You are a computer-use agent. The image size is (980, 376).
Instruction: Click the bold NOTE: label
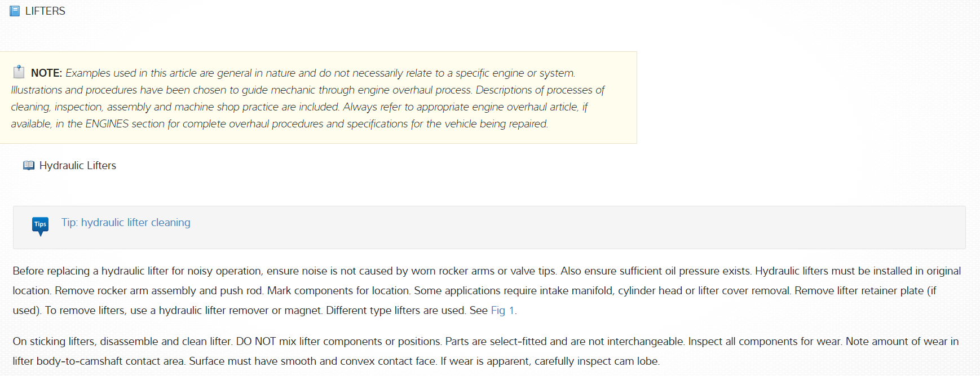pyautogui.click(x=46, y=73)
